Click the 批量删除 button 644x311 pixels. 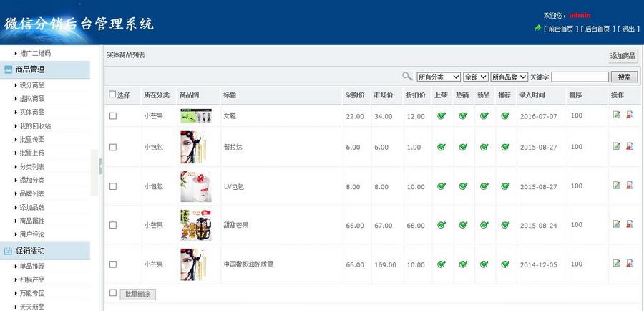138,294
